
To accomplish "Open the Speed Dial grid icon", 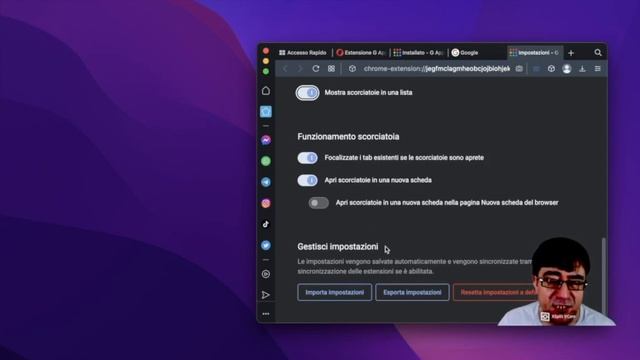I will [331, 69].
